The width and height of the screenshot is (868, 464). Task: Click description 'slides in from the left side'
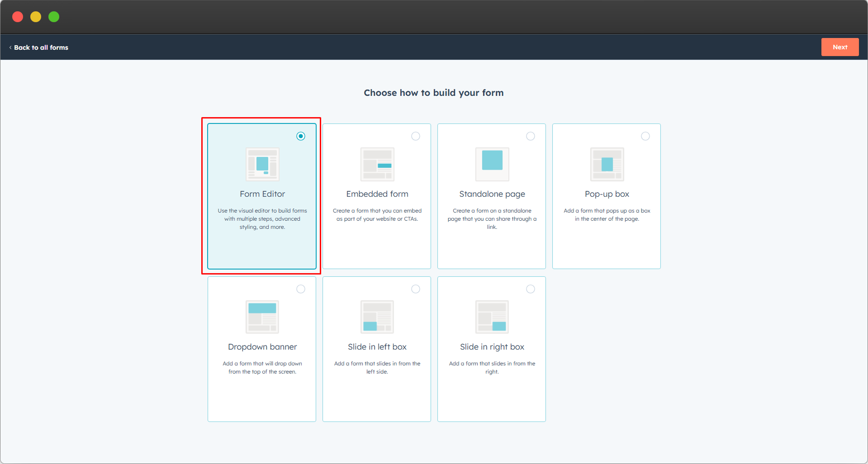(377, 368)
